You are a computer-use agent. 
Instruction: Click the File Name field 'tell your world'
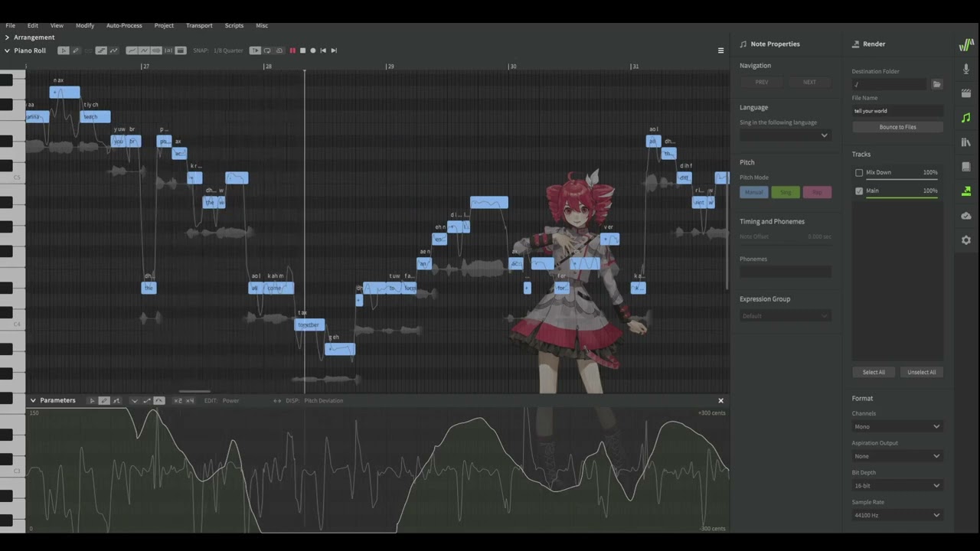[897, 111]
